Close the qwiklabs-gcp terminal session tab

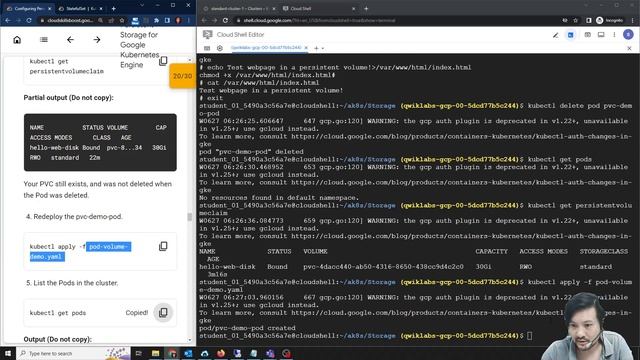click(306, 48)
